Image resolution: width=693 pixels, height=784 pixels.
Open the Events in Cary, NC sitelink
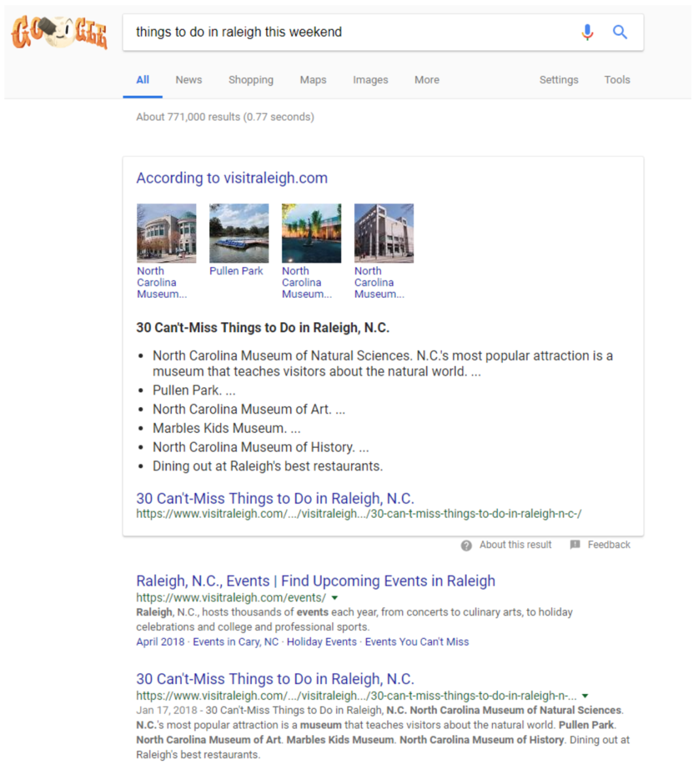click(236, 642)
